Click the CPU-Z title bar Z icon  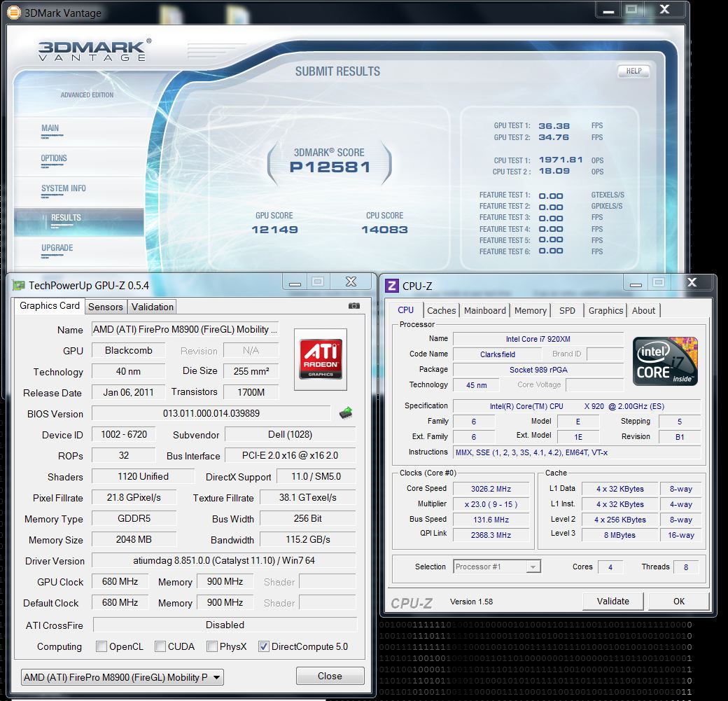(x=392, y=286)
